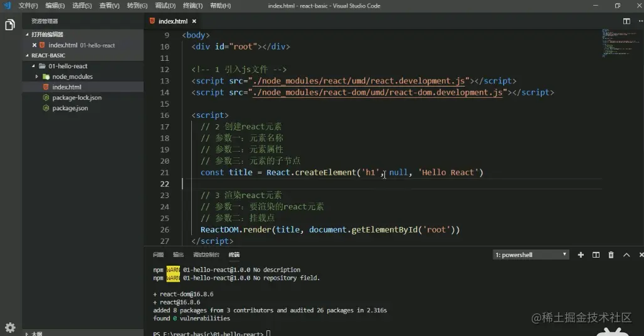The height and width of the screenshot is (336, 644).
Task: Select index.html in the file tree
Action: pos(83,87)
